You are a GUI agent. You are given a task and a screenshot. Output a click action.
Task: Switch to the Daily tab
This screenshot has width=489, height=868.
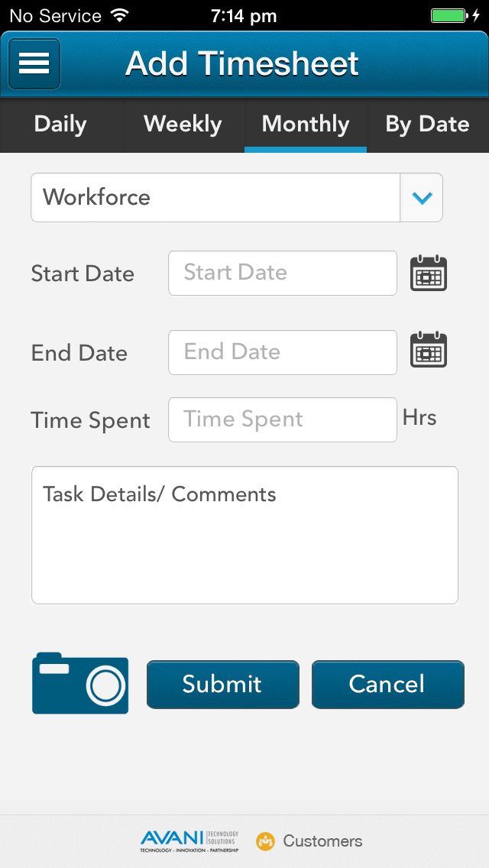tap(61, 124)
